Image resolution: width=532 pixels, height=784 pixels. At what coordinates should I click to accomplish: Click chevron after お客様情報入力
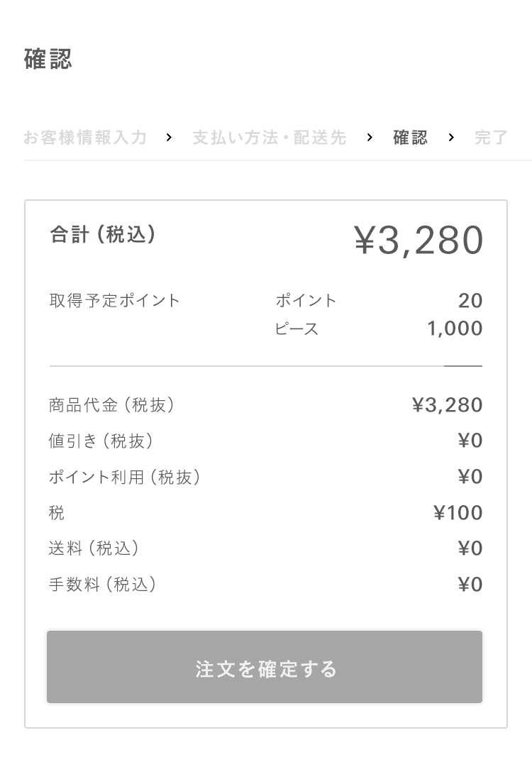point(170,138)
